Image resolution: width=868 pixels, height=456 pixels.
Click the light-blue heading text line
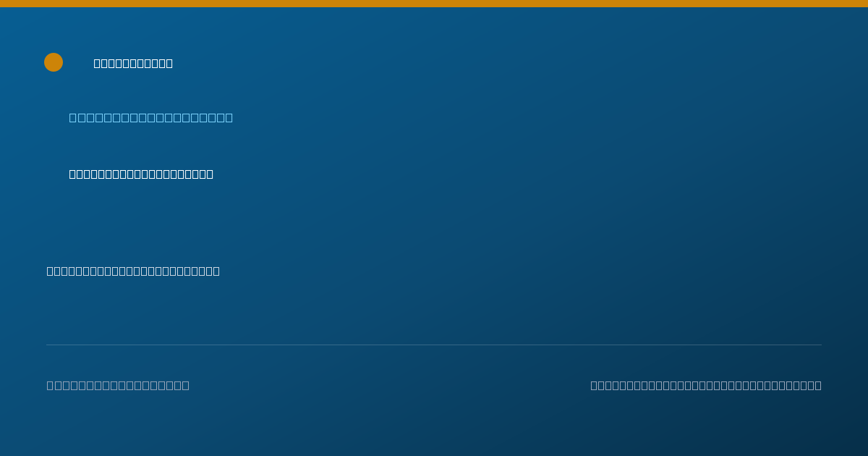click(151, 117)
